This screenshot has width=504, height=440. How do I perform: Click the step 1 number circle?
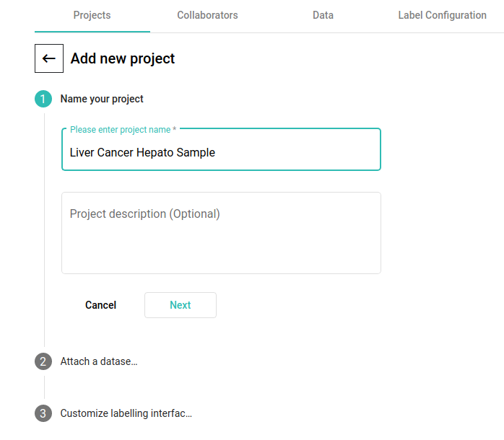[x=43, y=99]
